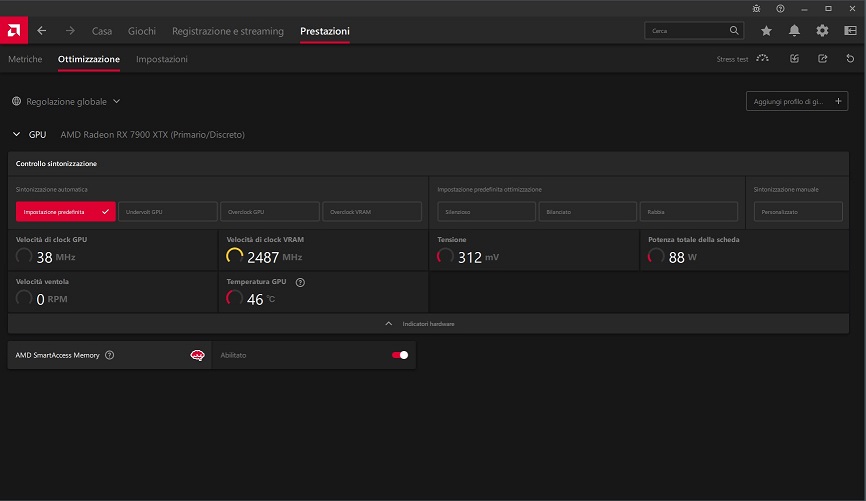This screenshot has width=866, height=501.
Task: Open Registrazione e streaming tab
Action: click(228, 31)
